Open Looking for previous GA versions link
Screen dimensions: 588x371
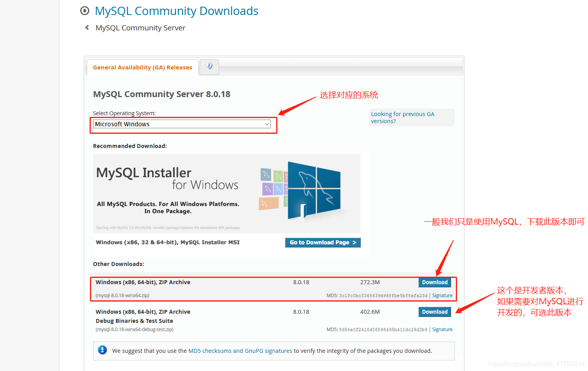click(403, 118)
